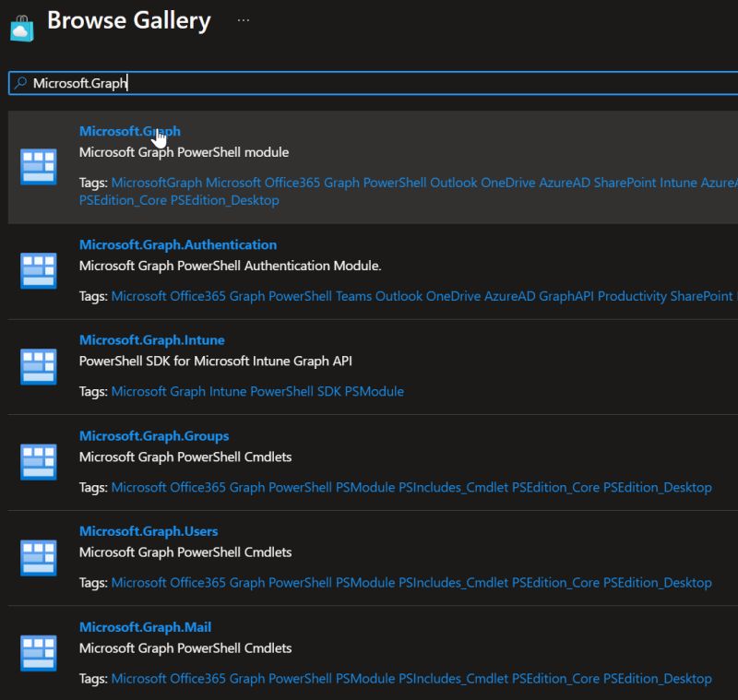Open the Microsoft.Graph module link
Screen dimensions: 738x700
128,130
